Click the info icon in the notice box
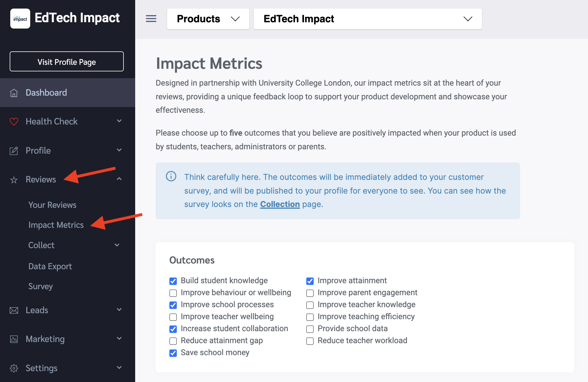 coord(171,176)
